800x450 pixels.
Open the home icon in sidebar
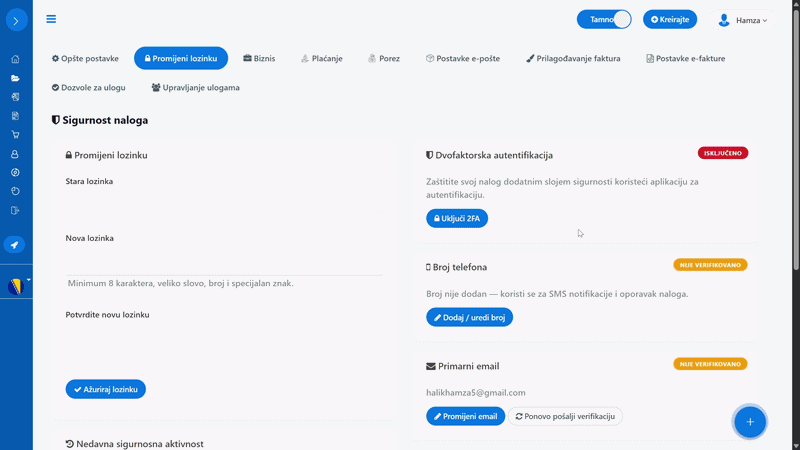coord(15,59)
